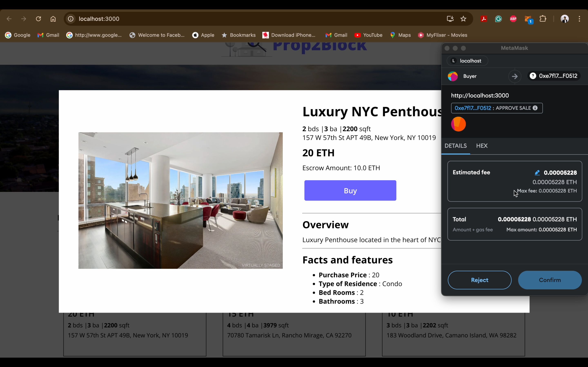This screenshot has height=367, width=588.
Task: Select the DETAILS tab in MetaMask
Action: [455, 145]
